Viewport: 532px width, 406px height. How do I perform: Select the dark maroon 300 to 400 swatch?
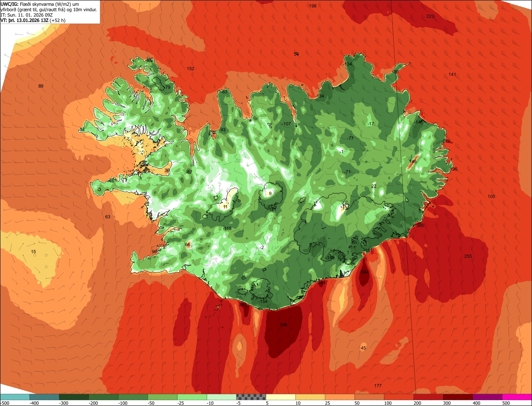pyautogui.click(x=457, y=397)
